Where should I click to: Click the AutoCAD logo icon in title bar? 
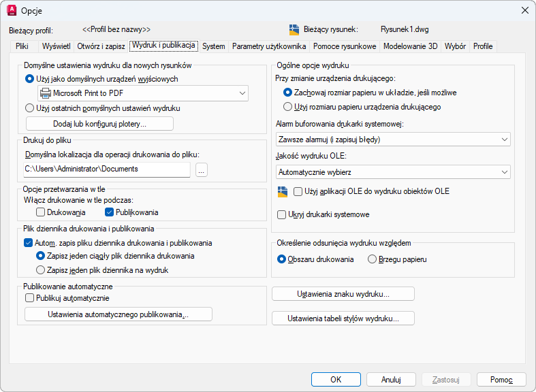point(11,10)
